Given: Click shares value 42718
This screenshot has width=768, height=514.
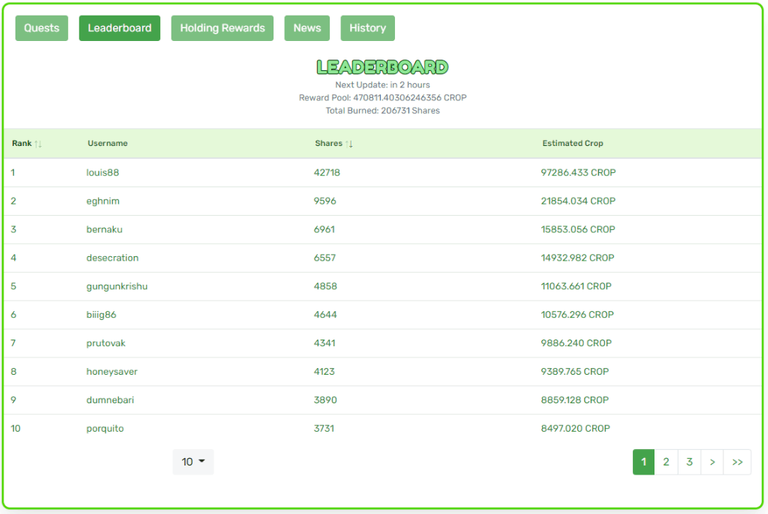Looking at the screenshot, I should pyautogui.click(x=327, y=172).
